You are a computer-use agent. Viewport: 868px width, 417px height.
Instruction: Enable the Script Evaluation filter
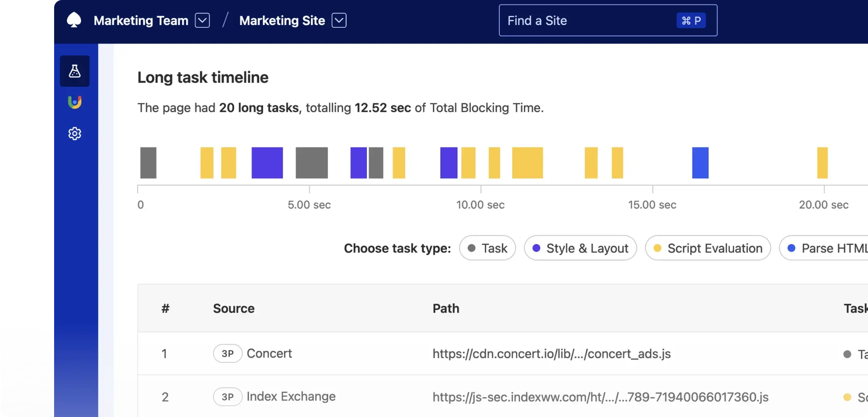click(x=707, y=248)
